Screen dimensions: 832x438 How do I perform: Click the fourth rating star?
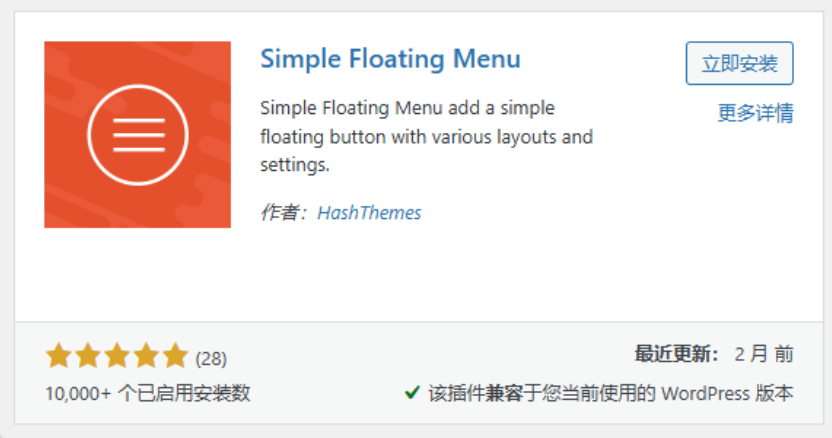(146, 356)
